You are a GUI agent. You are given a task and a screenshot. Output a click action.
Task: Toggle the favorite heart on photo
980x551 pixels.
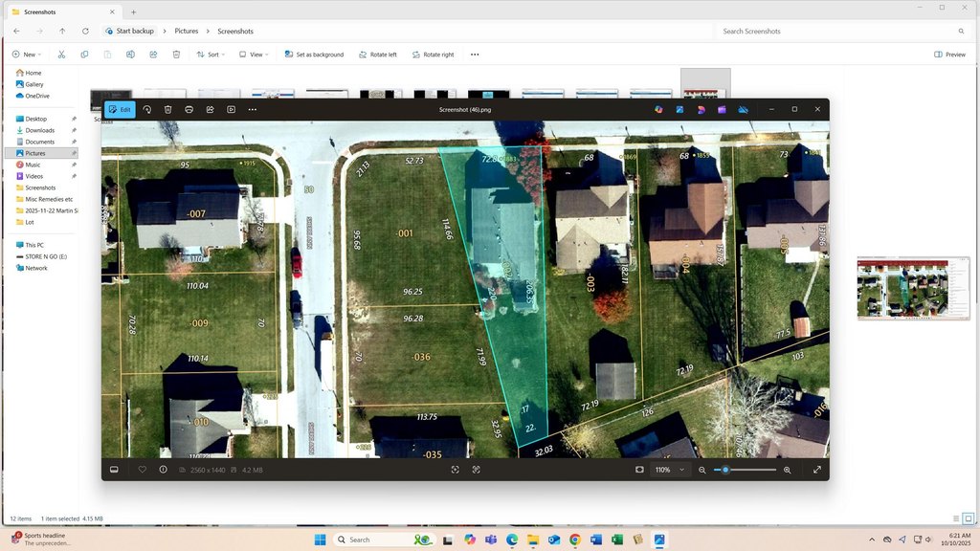tap(143, 470)
